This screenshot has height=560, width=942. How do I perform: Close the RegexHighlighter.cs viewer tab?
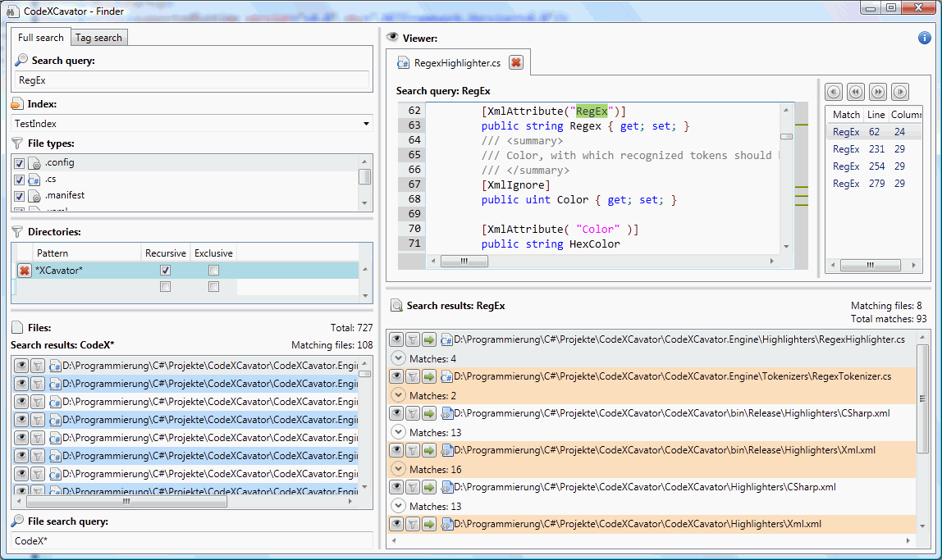click(515, 62)
